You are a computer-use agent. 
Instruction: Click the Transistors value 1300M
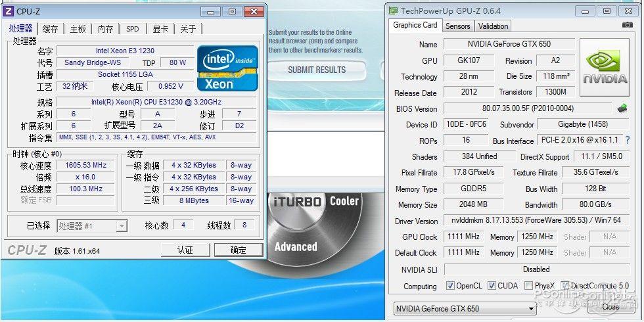pyautogui.click(x=555, y=92)
